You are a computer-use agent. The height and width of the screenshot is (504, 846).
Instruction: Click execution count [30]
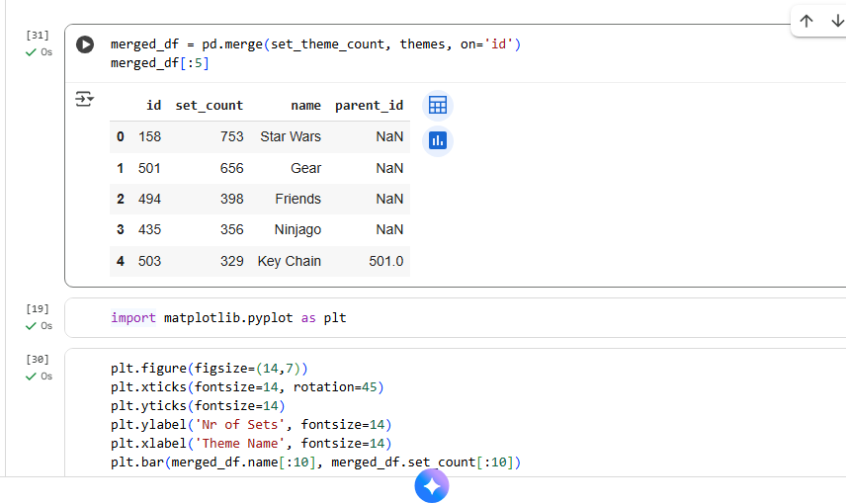pos(38,359)
